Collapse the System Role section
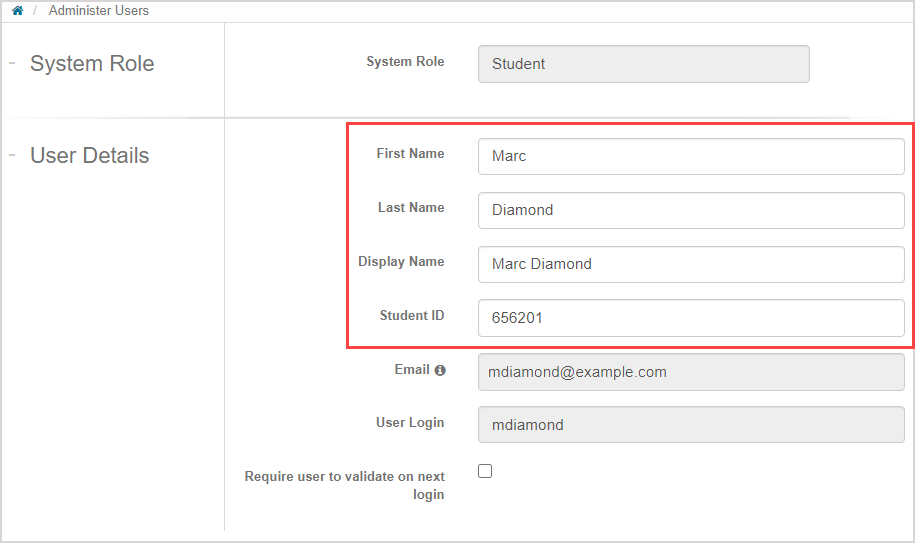 coord(13,63)
